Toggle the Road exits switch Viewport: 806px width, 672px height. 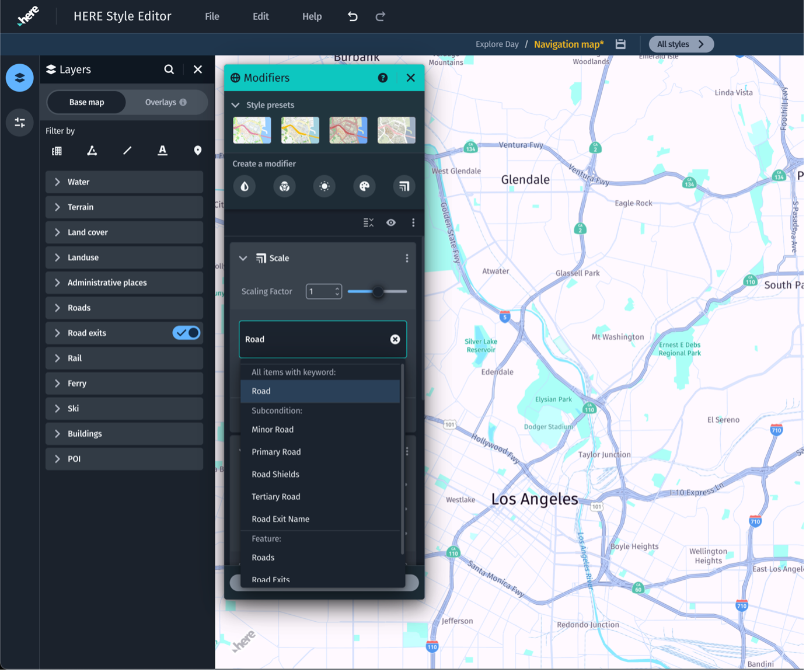tap(187, 333)
